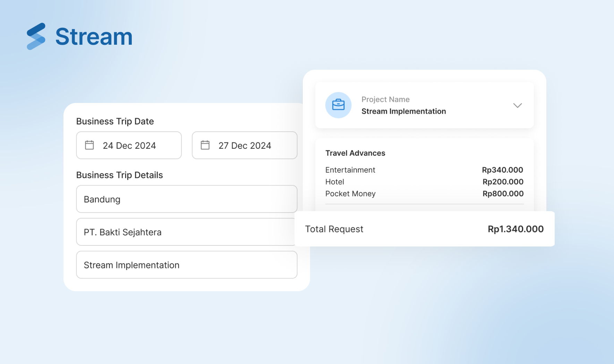Viewport: 614px width, 364px height.
Task: Click the Total Request label
Action: (334, 229)
